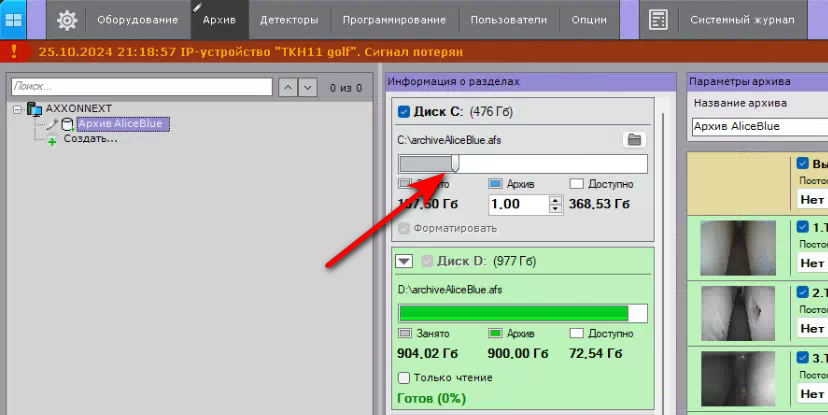
Task: Open the Оборудование tab
Action: tap(137, 20)
